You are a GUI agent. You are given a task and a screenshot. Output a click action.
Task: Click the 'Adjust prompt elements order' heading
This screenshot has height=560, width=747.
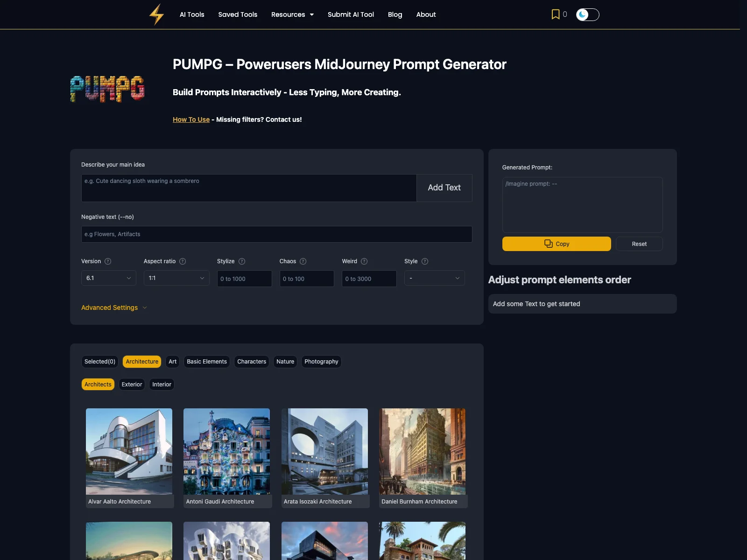pos(559,280)
